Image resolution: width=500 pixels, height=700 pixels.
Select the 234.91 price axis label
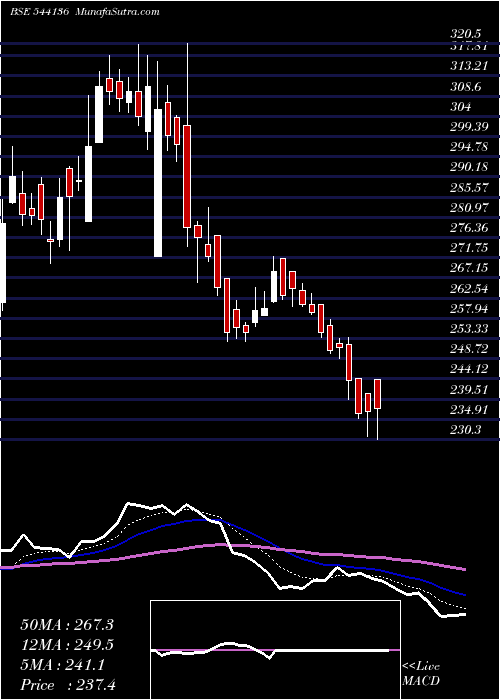point(469,409)
